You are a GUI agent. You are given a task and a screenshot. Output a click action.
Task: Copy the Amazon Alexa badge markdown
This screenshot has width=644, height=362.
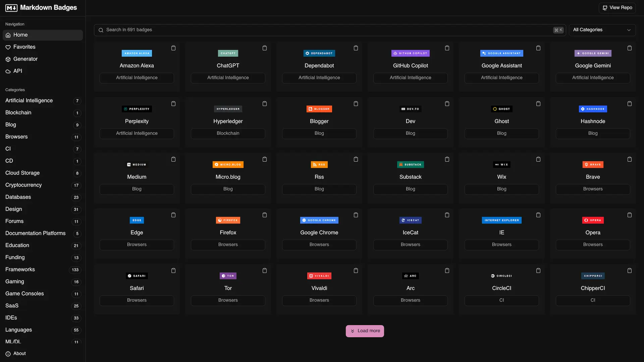173,48
